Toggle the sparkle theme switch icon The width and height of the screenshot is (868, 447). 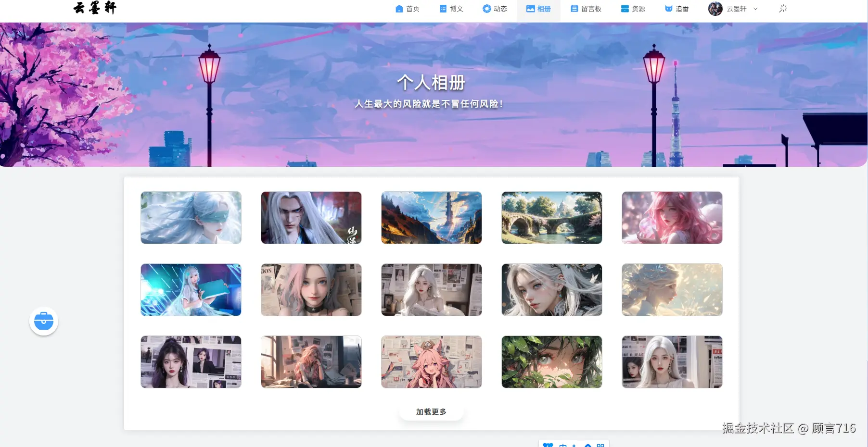[x=783, y=9]
